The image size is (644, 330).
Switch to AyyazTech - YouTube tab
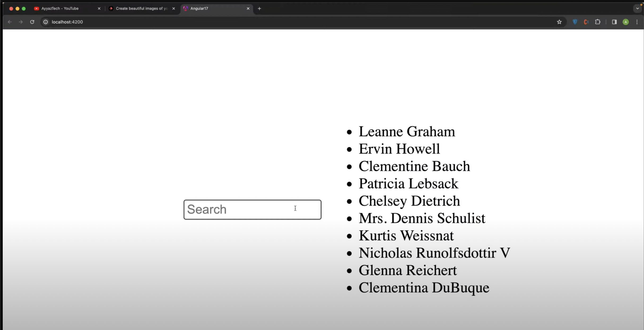[60, 8]
